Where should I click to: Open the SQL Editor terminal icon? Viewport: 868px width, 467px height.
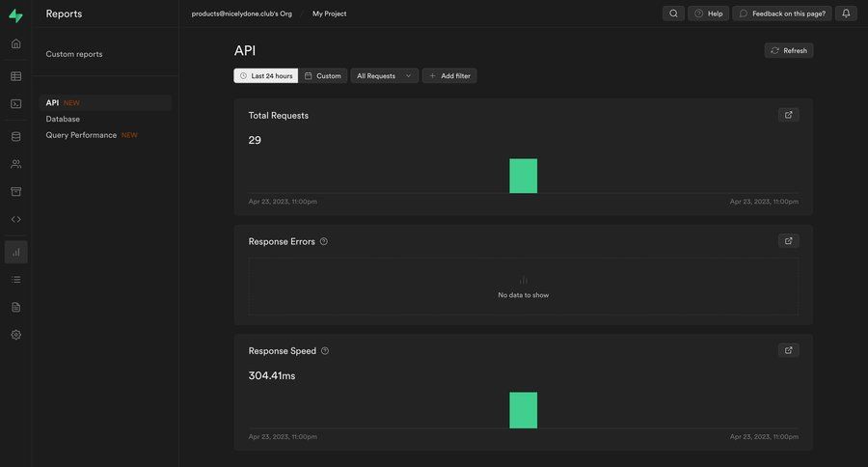click(x=16, y=103)
